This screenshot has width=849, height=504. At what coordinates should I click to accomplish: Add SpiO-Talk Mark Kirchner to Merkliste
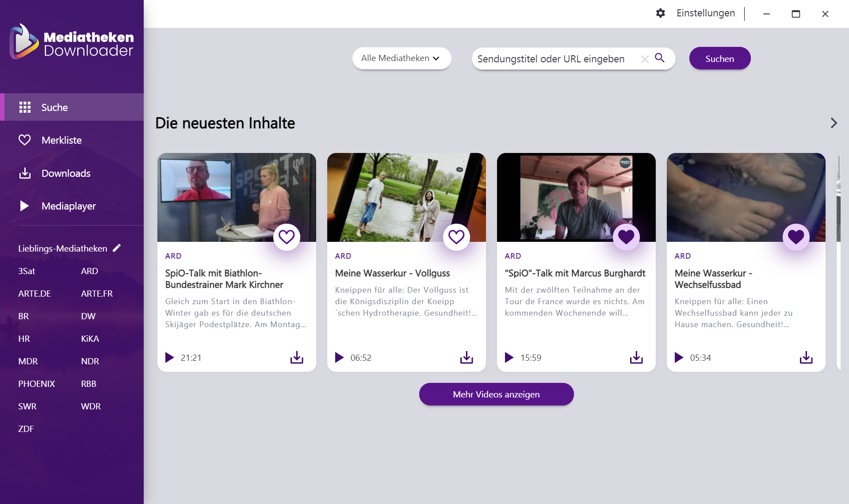coord(287,237)
